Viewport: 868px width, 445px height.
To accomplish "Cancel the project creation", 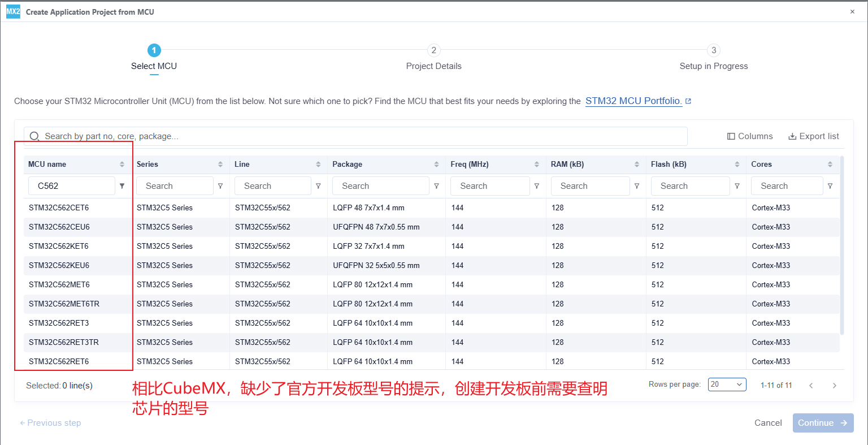I will tap(768, 423).
